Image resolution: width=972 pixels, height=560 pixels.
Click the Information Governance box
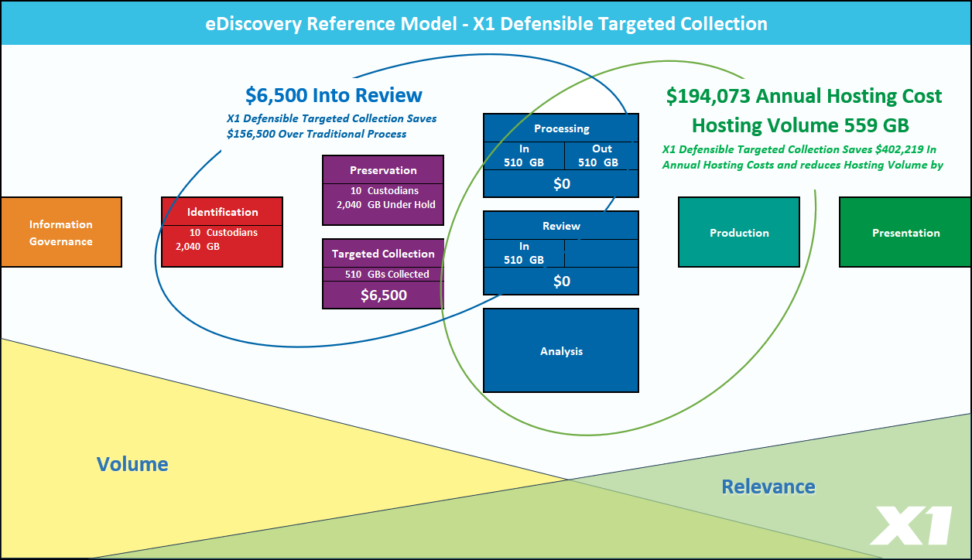tap(61, 232)
